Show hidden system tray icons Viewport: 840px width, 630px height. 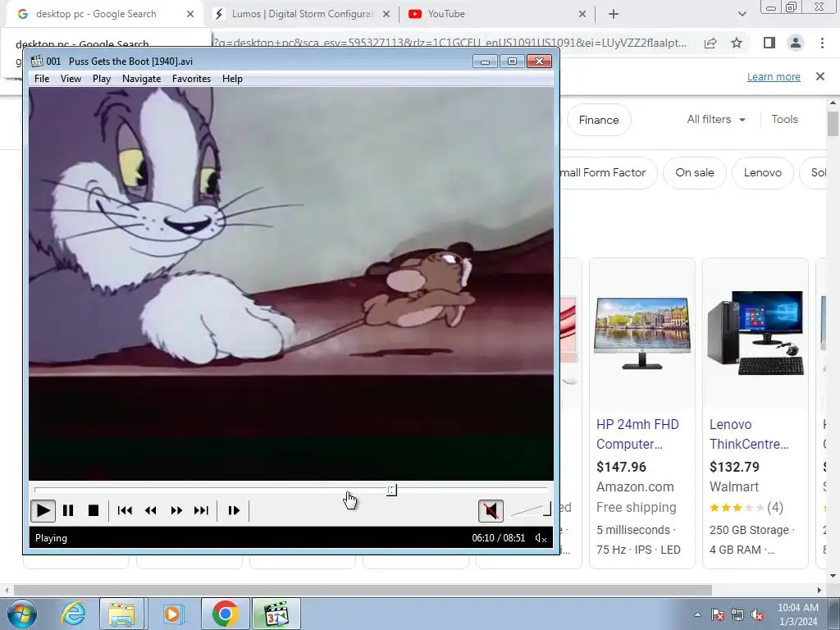point(697,614)
